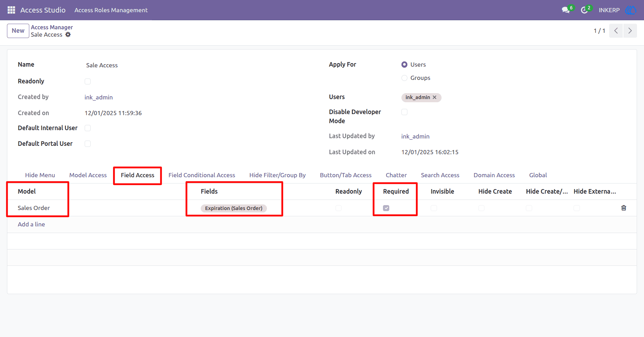Enable Default Internal User checkbox

click(87, 128)
